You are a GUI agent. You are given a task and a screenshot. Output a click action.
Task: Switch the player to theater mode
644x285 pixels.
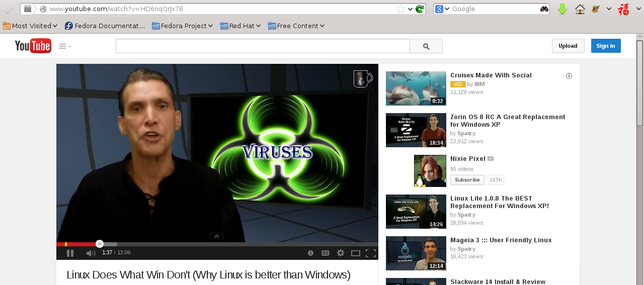point(356,253)
